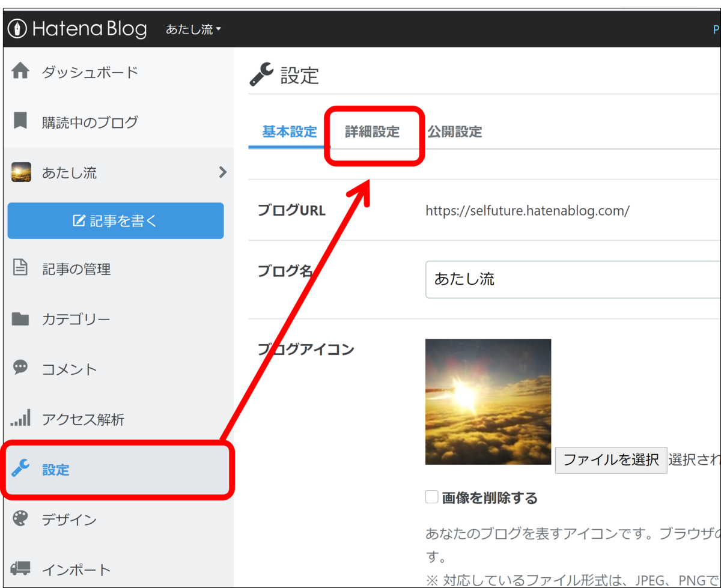Open the あたし流 blog switcher dropdown
This screenshot has width=721, height=588.
pos(192,28)
